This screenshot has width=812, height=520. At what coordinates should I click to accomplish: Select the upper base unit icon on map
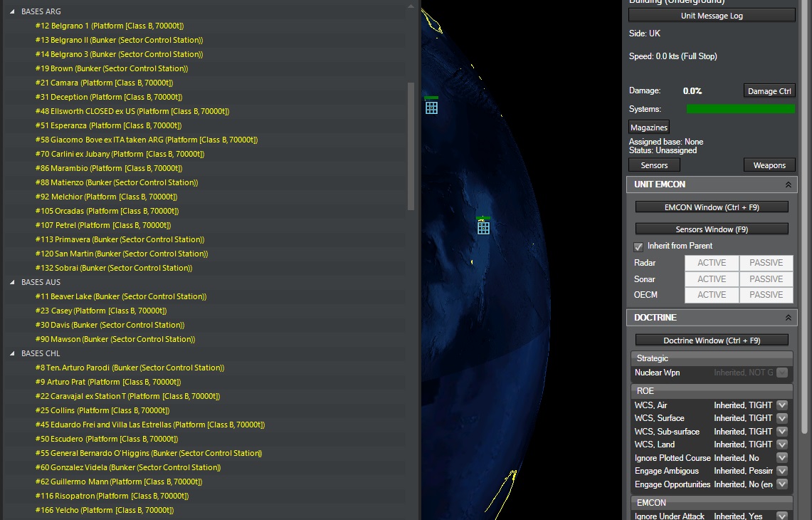pyautogui.click(x=431, y=108)
